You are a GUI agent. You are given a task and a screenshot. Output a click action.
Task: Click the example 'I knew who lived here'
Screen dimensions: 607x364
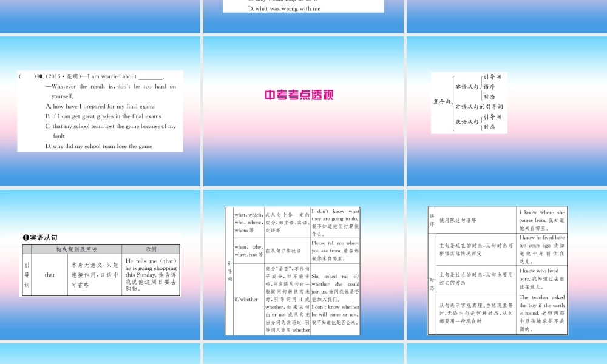pyautogui.click(x=541, y=278)
